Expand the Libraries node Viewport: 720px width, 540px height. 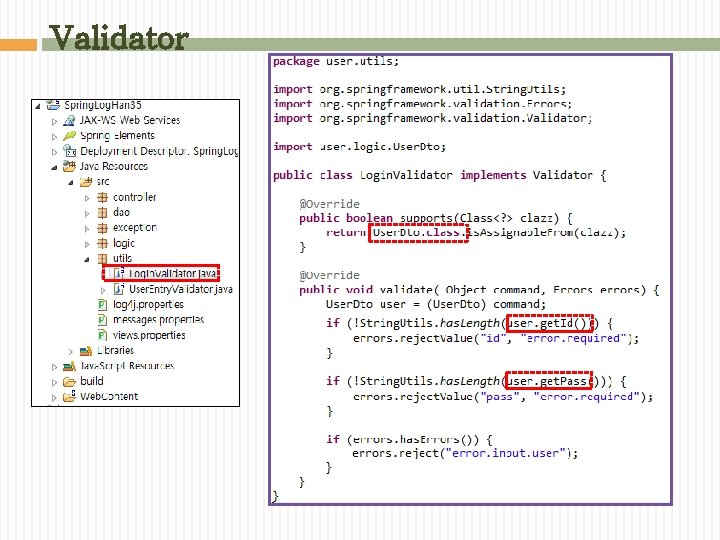pos(71,352)
